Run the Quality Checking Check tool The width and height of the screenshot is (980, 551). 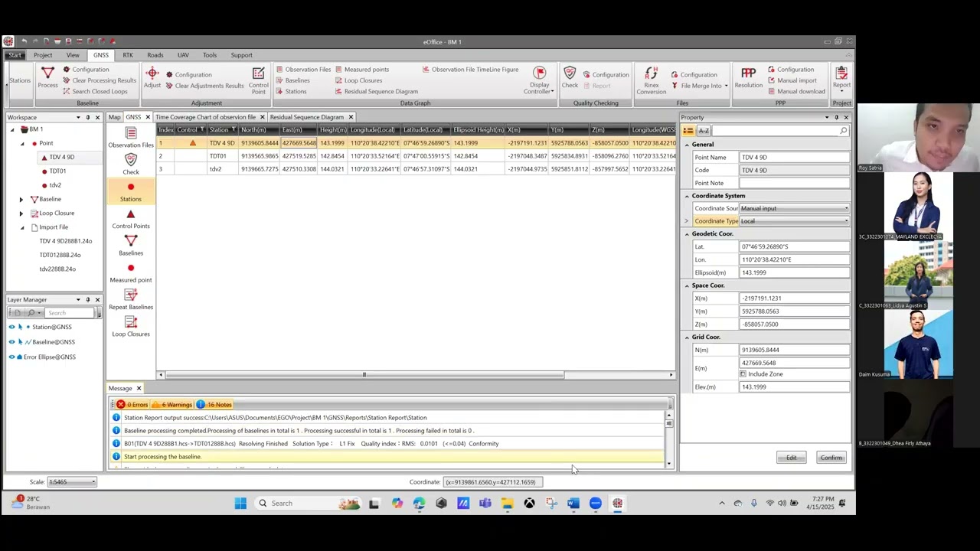tap(570, 77)
